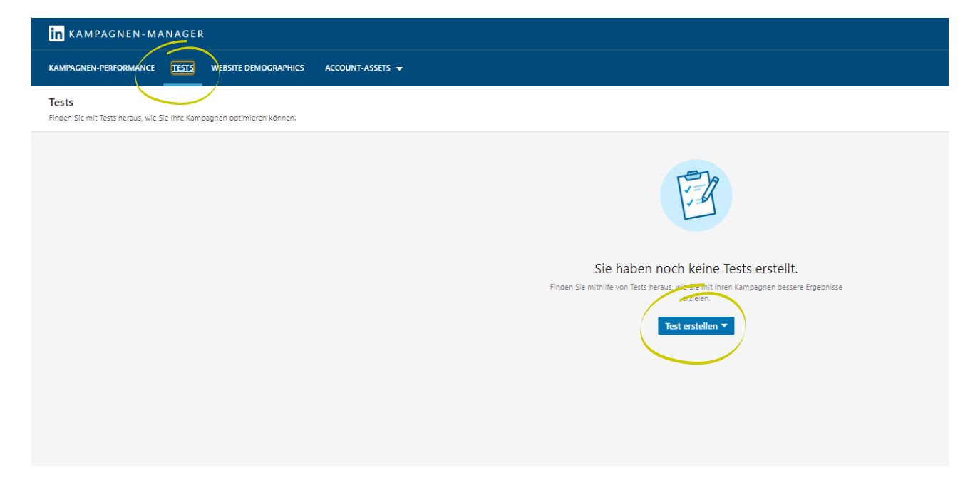Viewport: 980px width, 478px height.
Task: Switch to Website Demographics tab
Action: 257,68
